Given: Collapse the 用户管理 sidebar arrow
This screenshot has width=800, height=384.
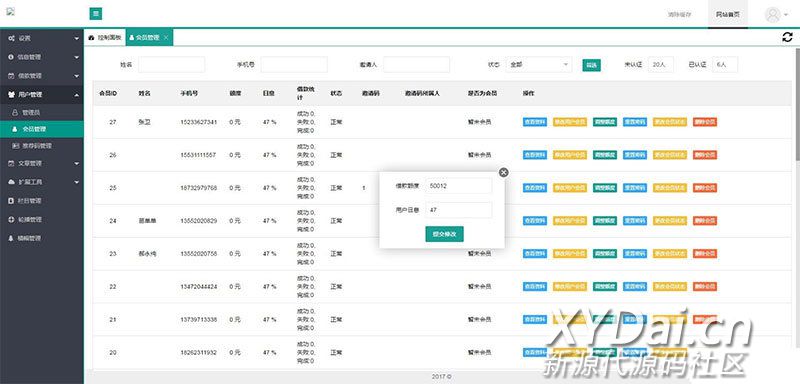Looking at the screenshot, I should (77, 94).
